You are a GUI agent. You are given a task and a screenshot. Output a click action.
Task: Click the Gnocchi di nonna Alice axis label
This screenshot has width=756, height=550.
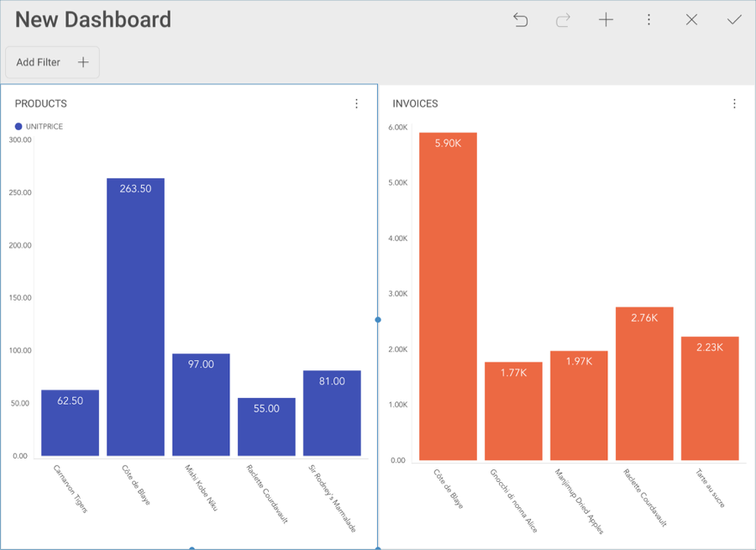[513, 500]
